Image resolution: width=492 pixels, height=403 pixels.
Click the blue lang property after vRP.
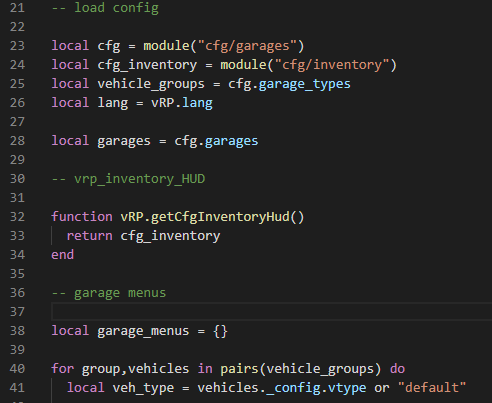(x=197, y=103)
